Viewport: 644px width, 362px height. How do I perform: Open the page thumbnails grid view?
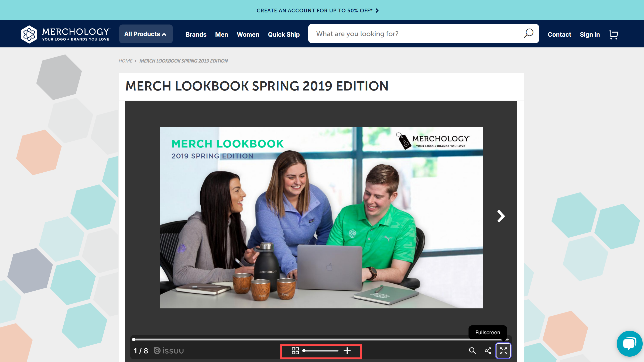click(x=295, y=351)
